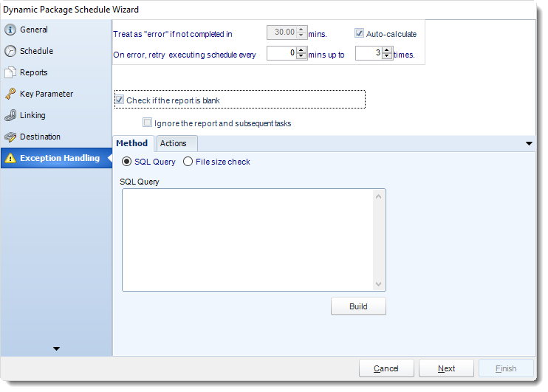Image resolution: width=548 pixels, height=392 pixels.
Task: Enable 'Ignore the report and subsequent tasks'
Action: (147, 123)
